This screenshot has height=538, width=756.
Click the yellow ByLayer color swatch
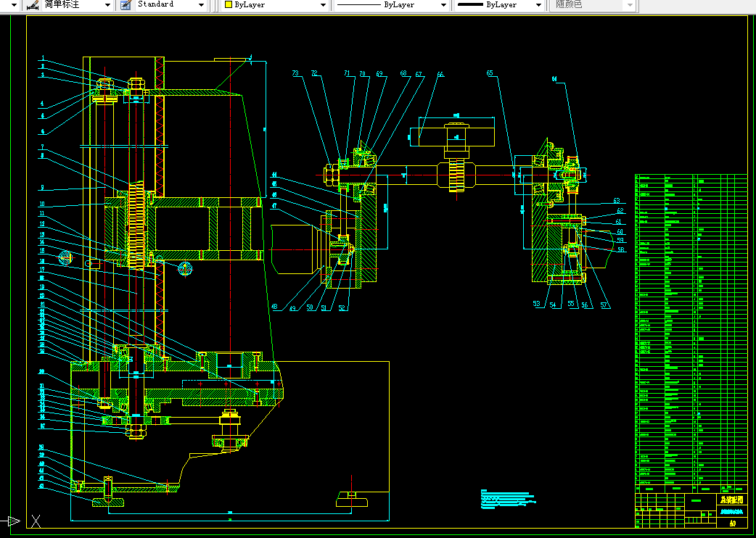pyautogui.click(x=229, y=5)
